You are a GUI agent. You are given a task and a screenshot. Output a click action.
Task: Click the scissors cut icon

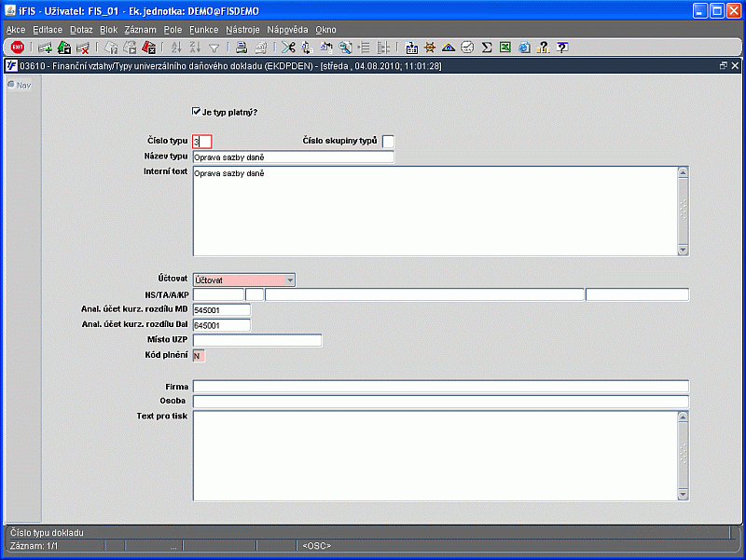tap(288, 48)
